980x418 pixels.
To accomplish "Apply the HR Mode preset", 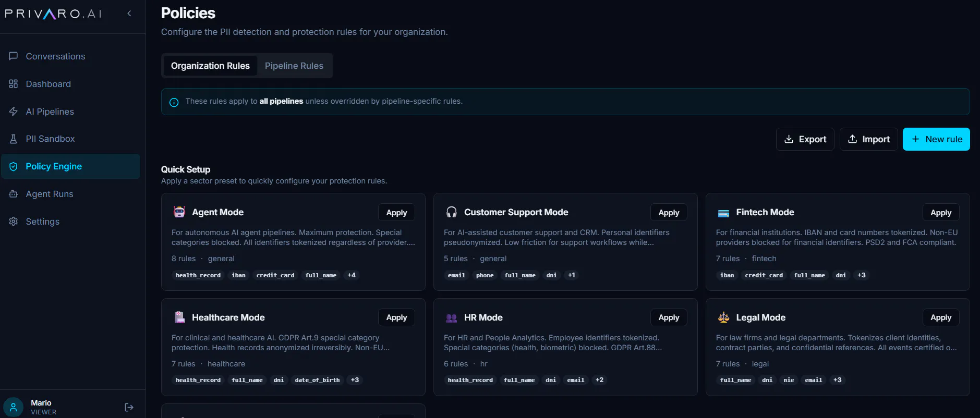I will coord(669,317).
